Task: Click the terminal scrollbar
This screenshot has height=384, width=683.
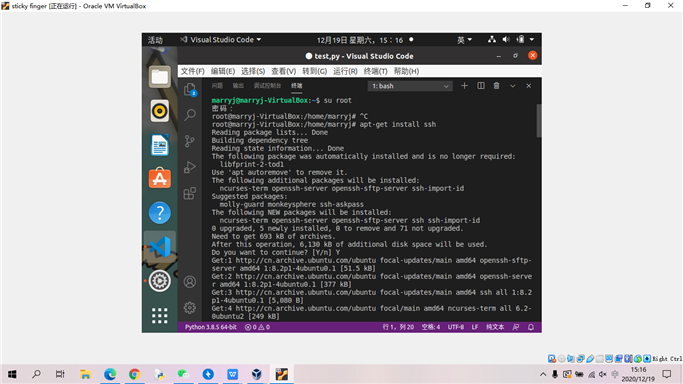Action: pyautogui.click(x=539, y=121)
